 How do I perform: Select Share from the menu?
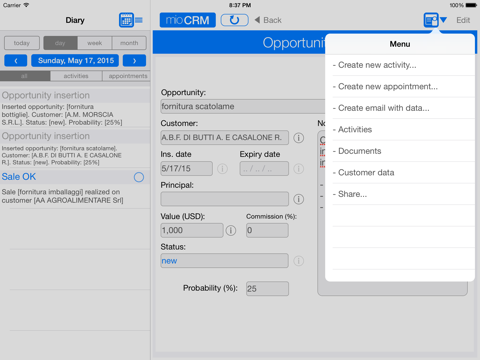tap(400, 194)
